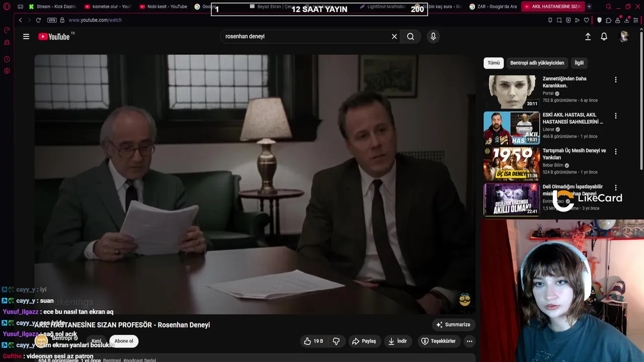
Task: Switch to the 'Stream - Kick Dashboard' tab
Action: pyautogui.click(x=52, y=7)
